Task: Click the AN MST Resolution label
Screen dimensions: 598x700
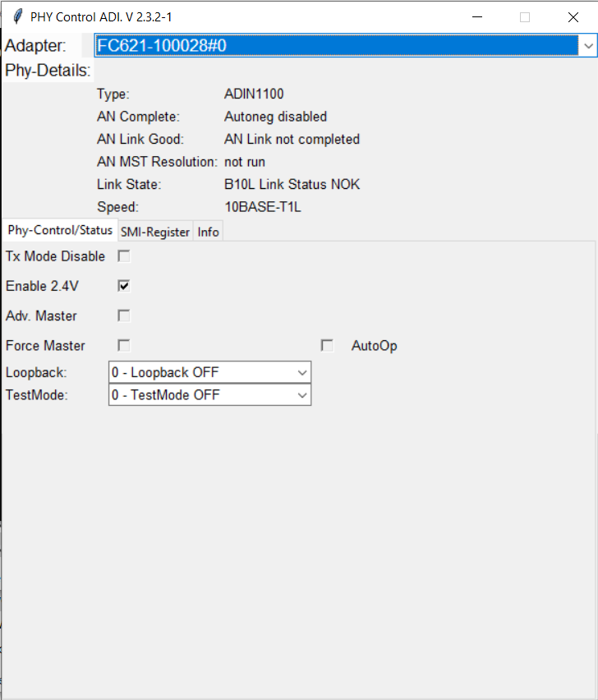Action: point(157,162)
